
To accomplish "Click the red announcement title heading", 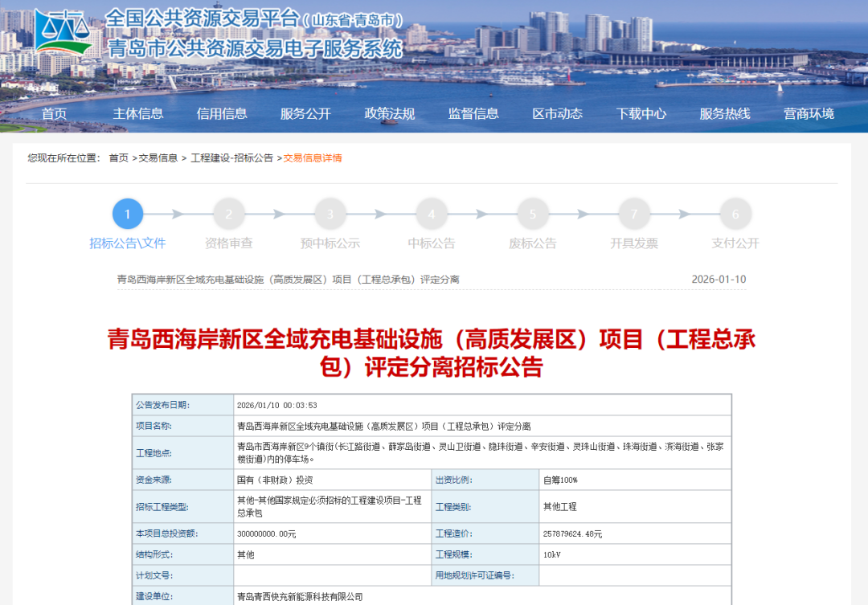I will click(432, 354).
